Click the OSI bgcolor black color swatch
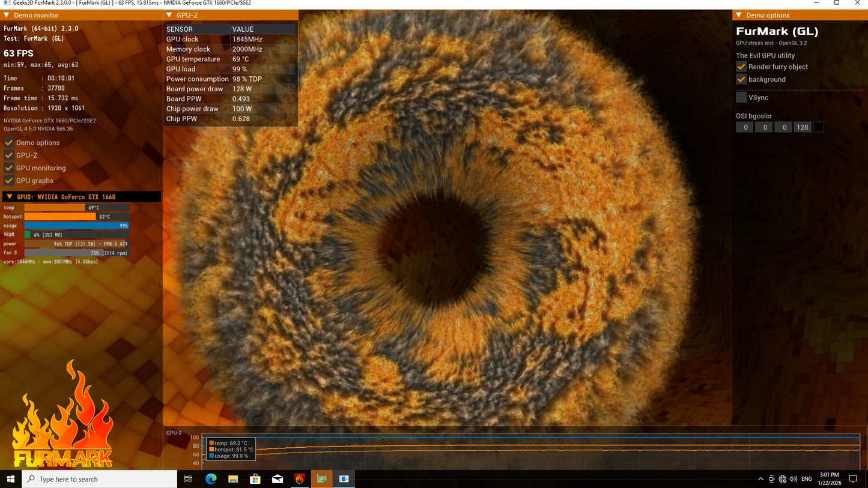Image resolution: width=868 pixels, height=488 pixels. coord(818,127)
